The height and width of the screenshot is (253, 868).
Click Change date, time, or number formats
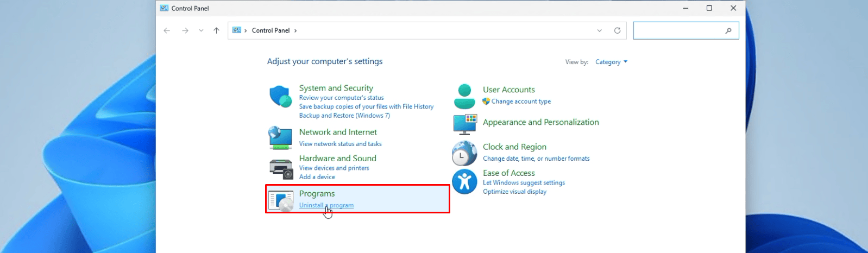click(x=536, y=159)
